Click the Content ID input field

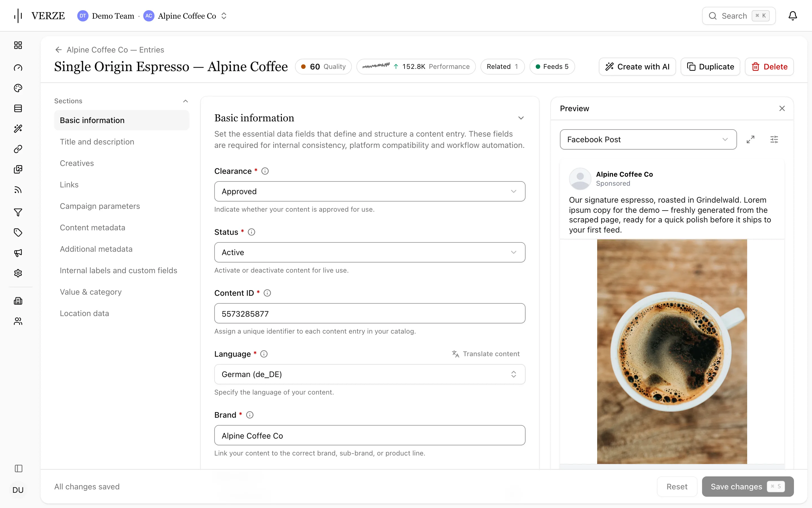[x=370, y=314]
